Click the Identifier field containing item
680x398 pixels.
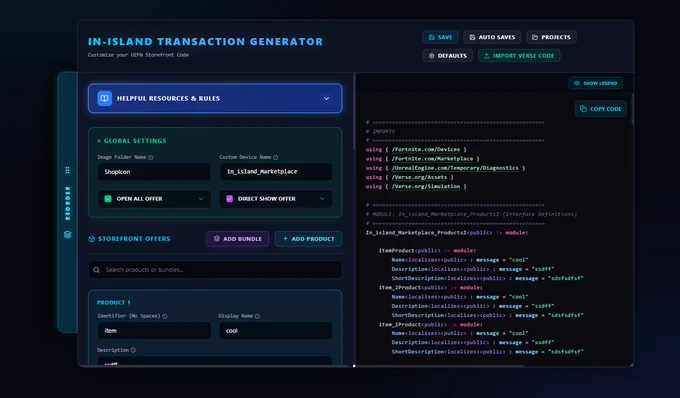(x=154, y=330)
